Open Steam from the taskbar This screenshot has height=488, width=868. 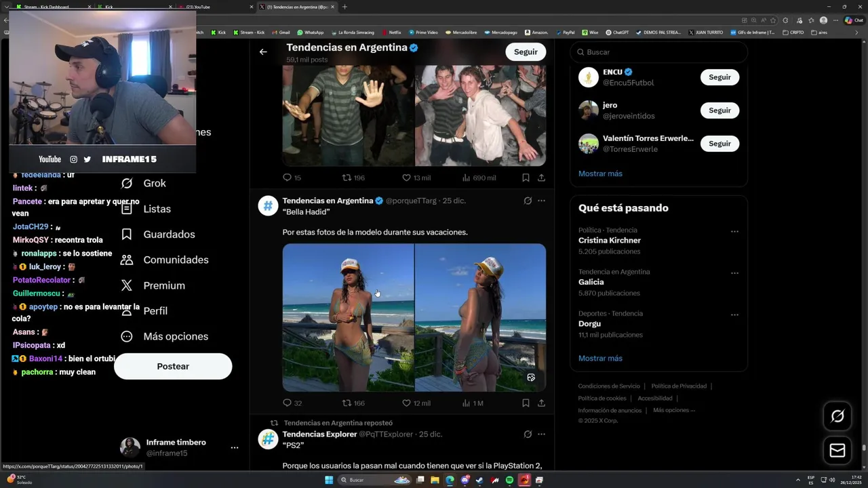[x=479, y=480]
